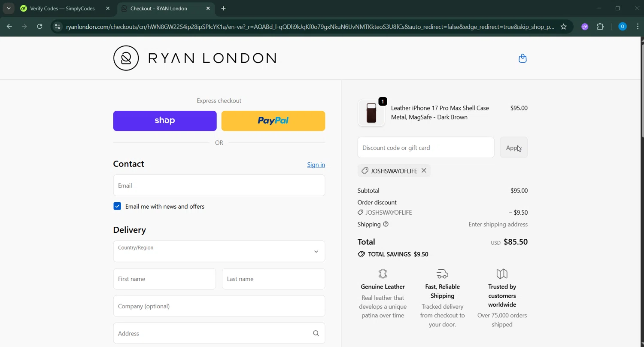Screen dimensions: 644x347
Task: View site information icon in address bar
Action: click(58, 27)
